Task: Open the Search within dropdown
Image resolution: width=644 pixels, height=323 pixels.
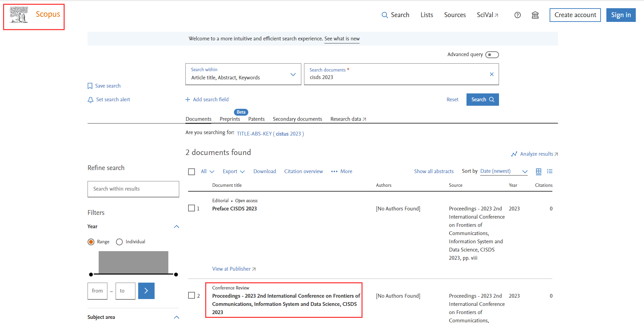Action: (x=243, y=74)
